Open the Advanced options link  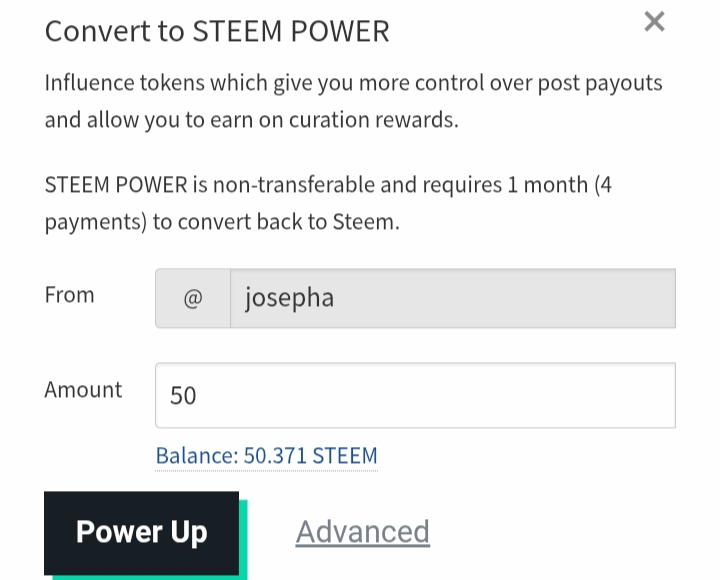pos(362,531)
